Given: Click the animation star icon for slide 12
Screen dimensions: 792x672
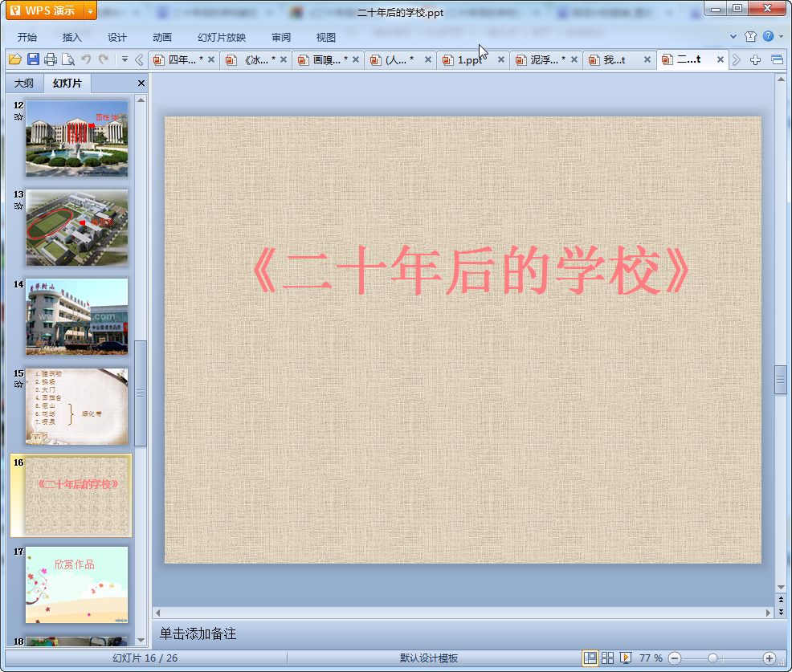Looking at the screenshot, I should pyautogui.click(x=18, y=117).
